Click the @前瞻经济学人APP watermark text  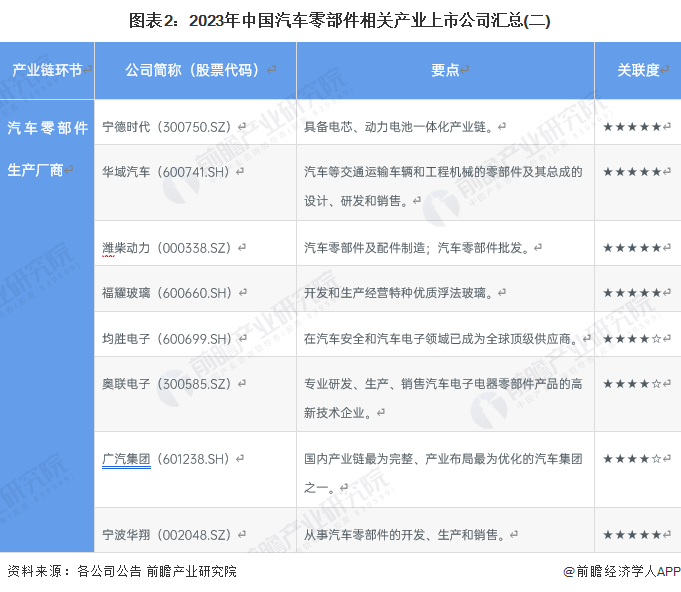pyautogui.click(x=620, y=571)
